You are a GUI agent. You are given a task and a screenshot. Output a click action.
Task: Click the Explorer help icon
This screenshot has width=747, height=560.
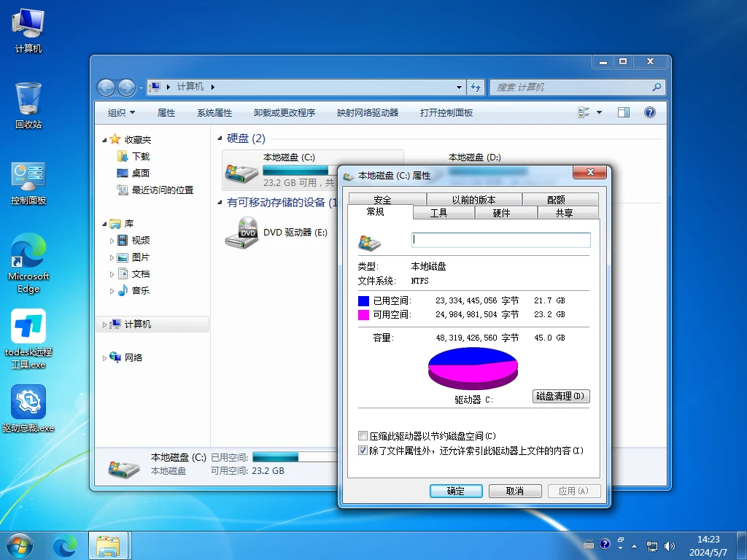[649, 112]
